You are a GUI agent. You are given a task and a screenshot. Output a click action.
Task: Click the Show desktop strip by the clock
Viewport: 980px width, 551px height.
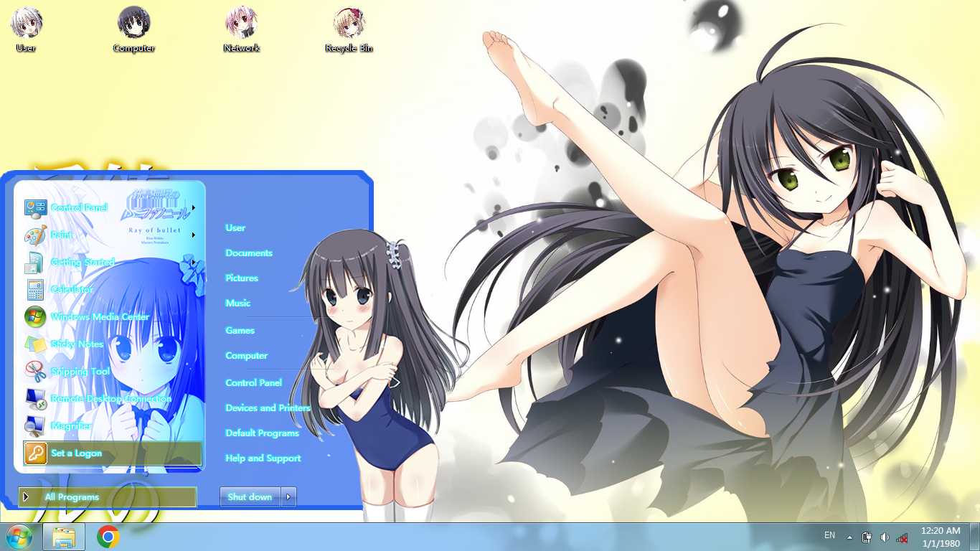(x=975, y=537)
